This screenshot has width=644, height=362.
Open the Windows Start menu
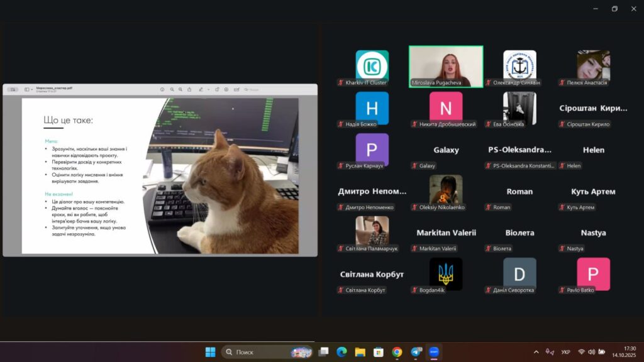coord(210,352)
